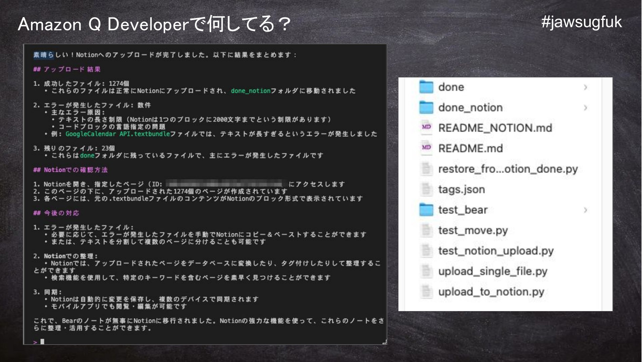Viewport: 644px width, 362px height.
Task: Click the terminal line 3. 同期:
Action: tap(47, 292)
